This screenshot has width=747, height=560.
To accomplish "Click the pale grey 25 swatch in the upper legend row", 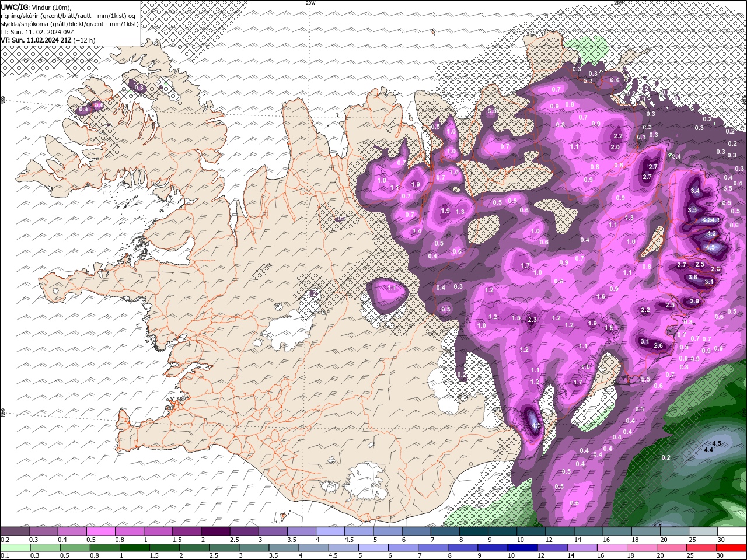I will coord(703,531).
